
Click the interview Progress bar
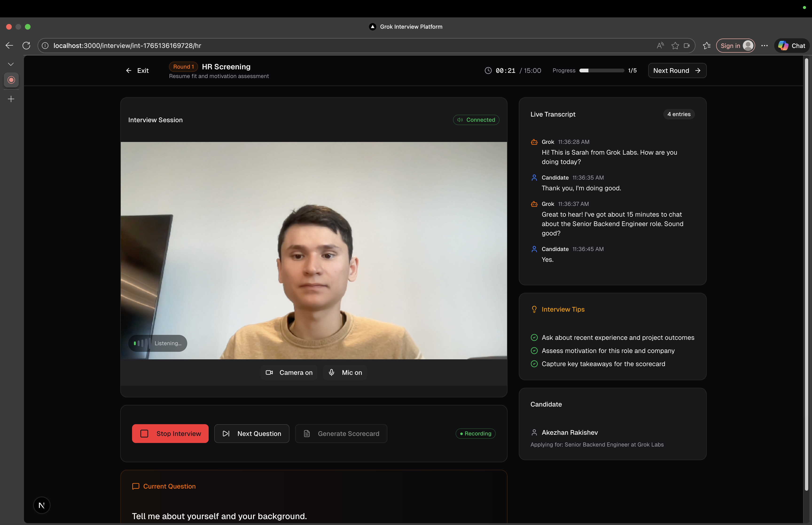[x=601, y=71]
